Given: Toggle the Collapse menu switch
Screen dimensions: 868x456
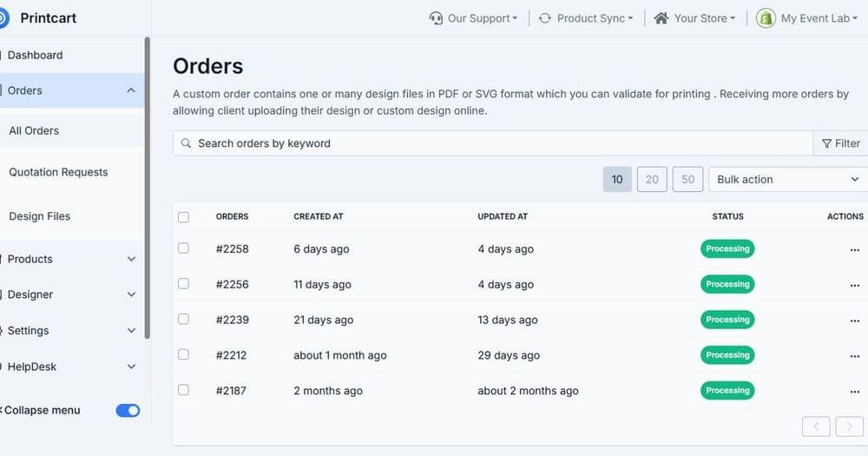Looking at the screenshot, I should (128, 411).
